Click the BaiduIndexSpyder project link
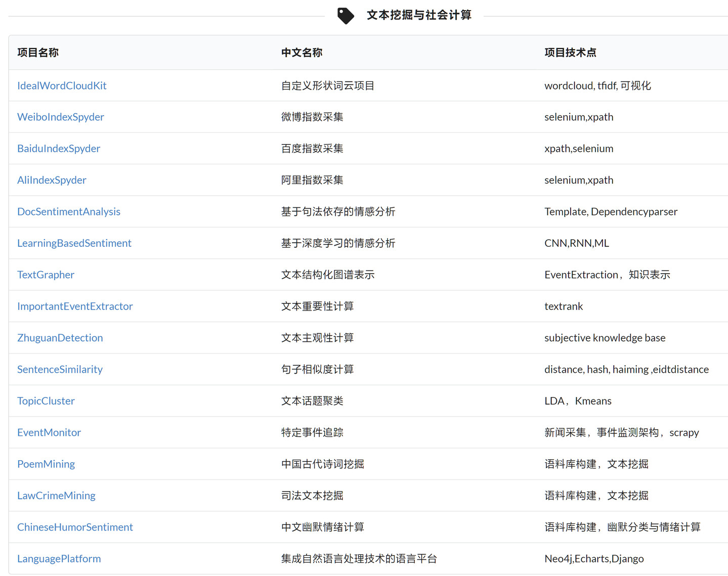Image resolution: width=728 pixels, height=576 pixels. [x=59, y=149]
